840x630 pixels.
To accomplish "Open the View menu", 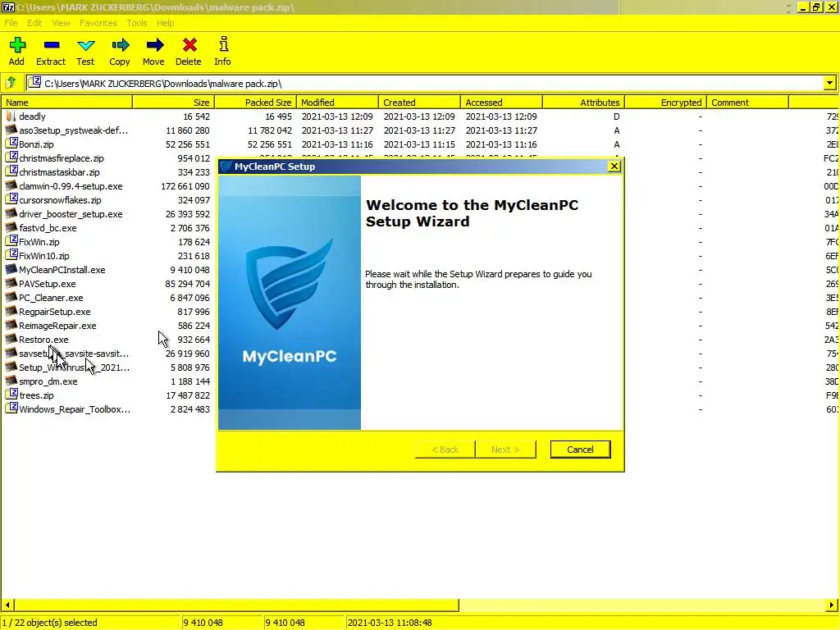I will [x=61, y=23].
